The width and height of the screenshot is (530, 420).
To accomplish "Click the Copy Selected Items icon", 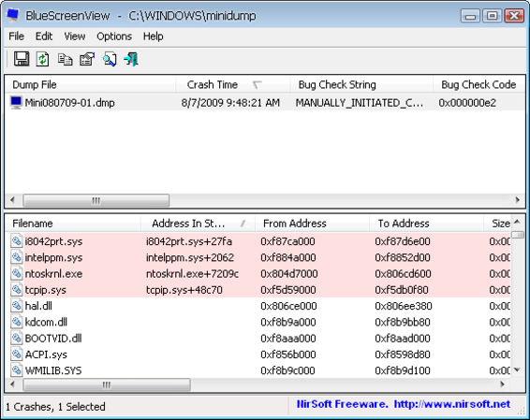I will 65,60.
